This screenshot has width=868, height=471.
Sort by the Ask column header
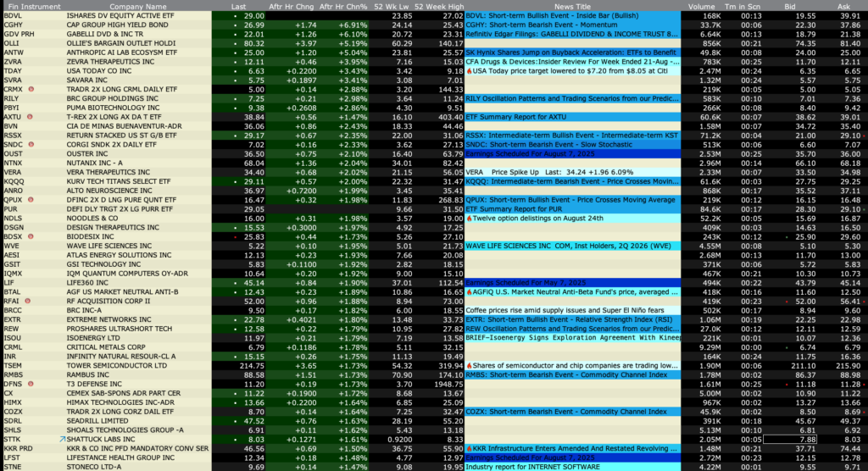click(843, 7)
